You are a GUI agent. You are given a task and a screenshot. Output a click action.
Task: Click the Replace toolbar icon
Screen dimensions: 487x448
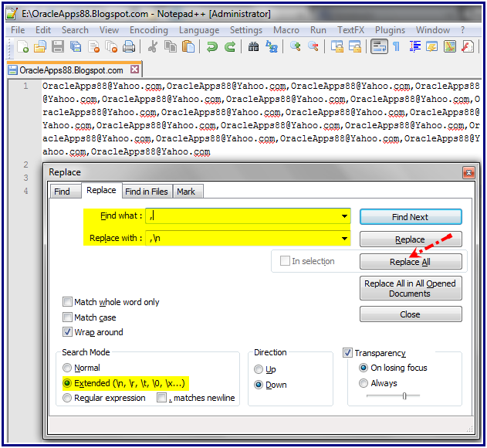[x=272, y=46]
